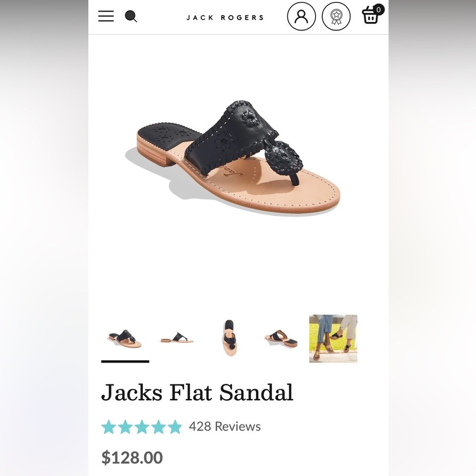Viewport: 476px width, 476px height.
Task: Open the rewards ribbon badge icon
Action: 336,16
